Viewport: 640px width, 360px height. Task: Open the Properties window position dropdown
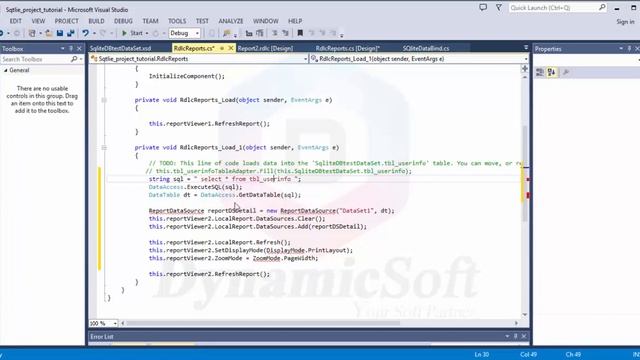[x=621, y=49]
